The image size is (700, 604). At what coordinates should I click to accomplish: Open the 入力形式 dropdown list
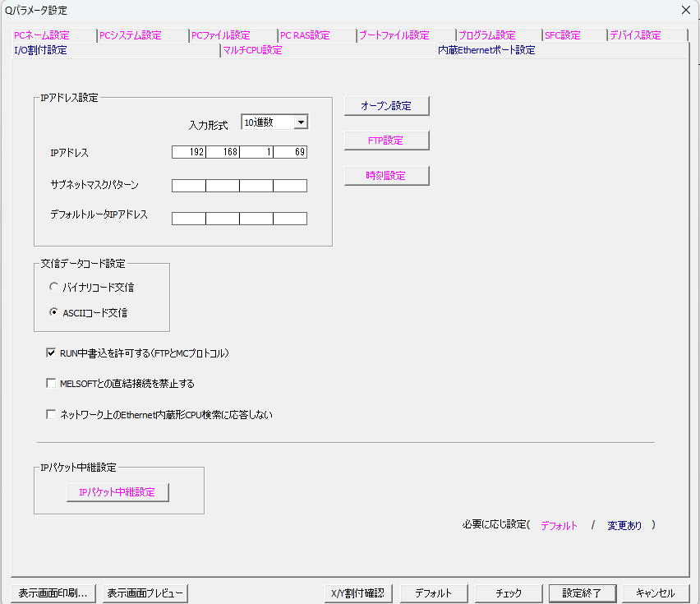point(301,122)
